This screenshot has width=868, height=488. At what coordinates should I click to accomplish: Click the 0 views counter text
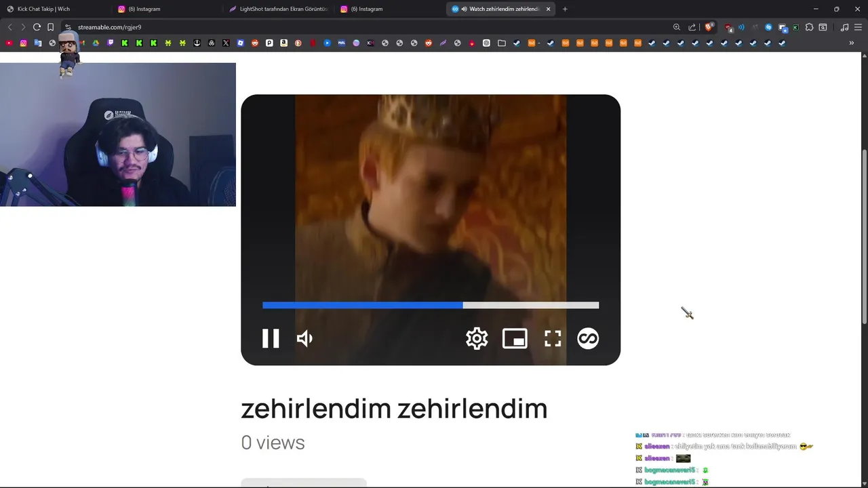pos(273,443)
